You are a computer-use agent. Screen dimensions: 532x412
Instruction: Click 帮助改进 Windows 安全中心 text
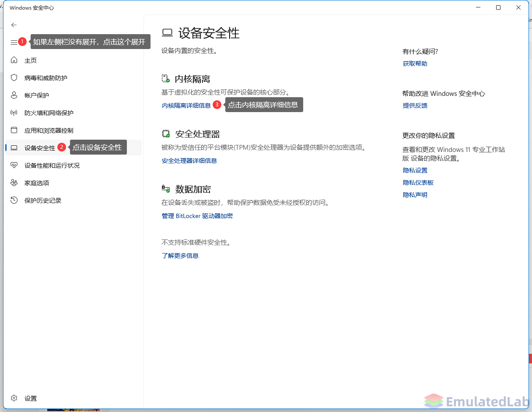point(444,94)
